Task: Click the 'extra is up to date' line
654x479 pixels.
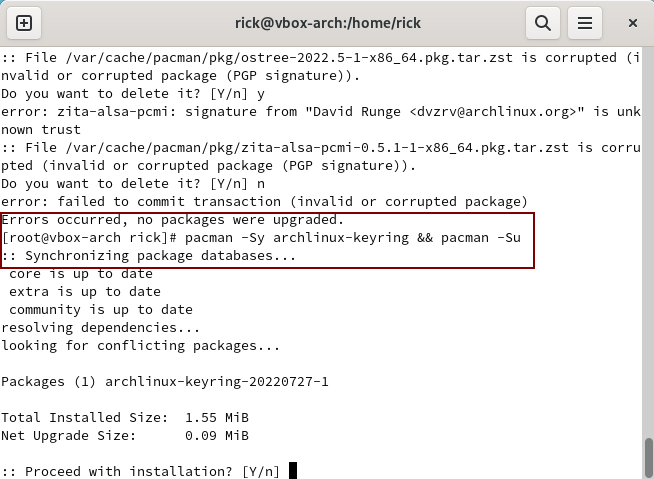Action: pyautogui.click(x=85, y=292)
